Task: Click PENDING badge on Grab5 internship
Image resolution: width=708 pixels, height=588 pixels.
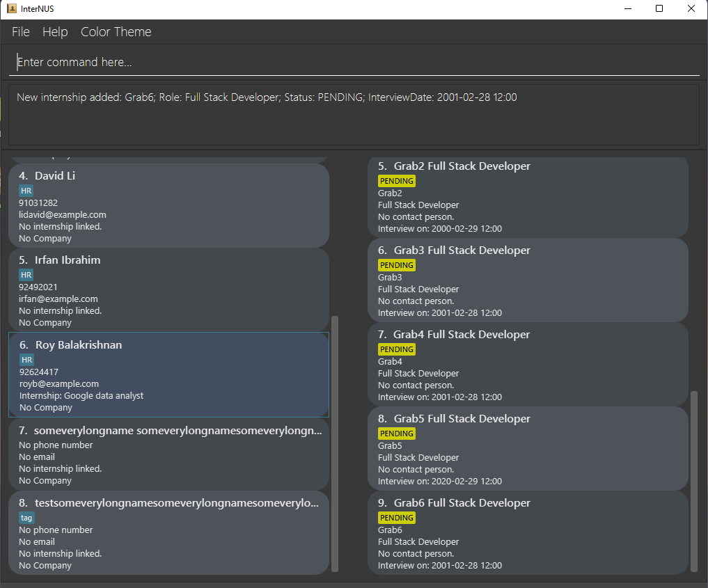Action: click(396, 434)
